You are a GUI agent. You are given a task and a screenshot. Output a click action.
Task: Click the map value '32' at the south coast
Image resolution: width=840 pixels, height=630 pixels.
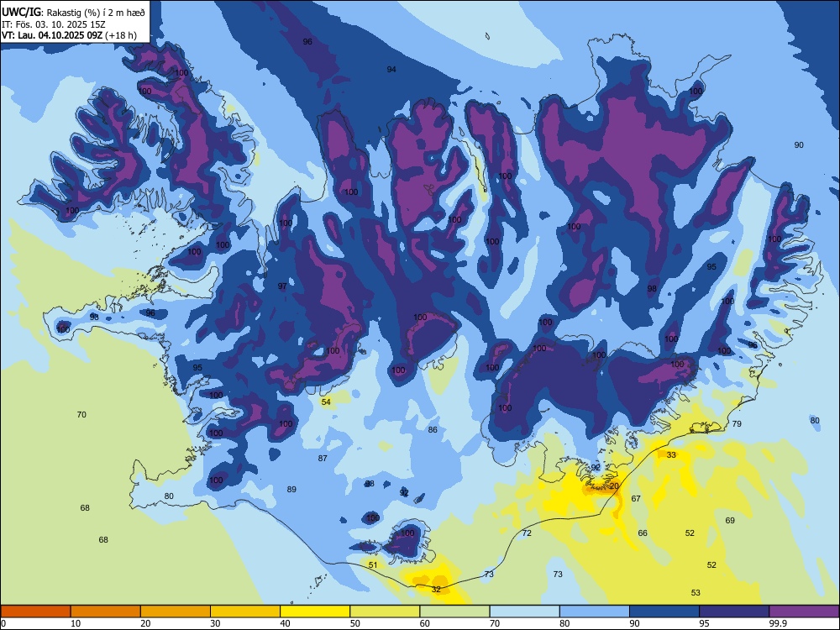[436, 590]
